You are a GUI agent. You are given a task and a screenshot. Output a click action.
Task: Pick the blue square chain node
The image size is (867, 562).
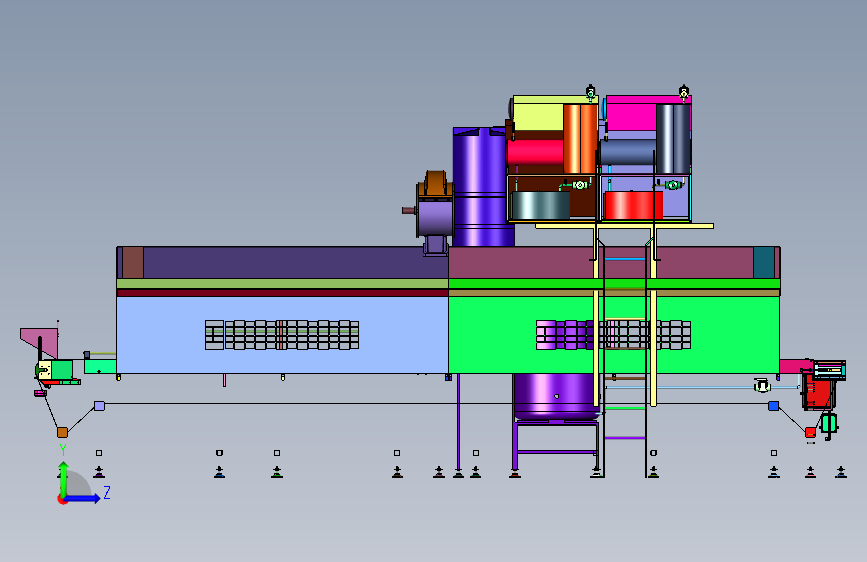pos(774,406)
